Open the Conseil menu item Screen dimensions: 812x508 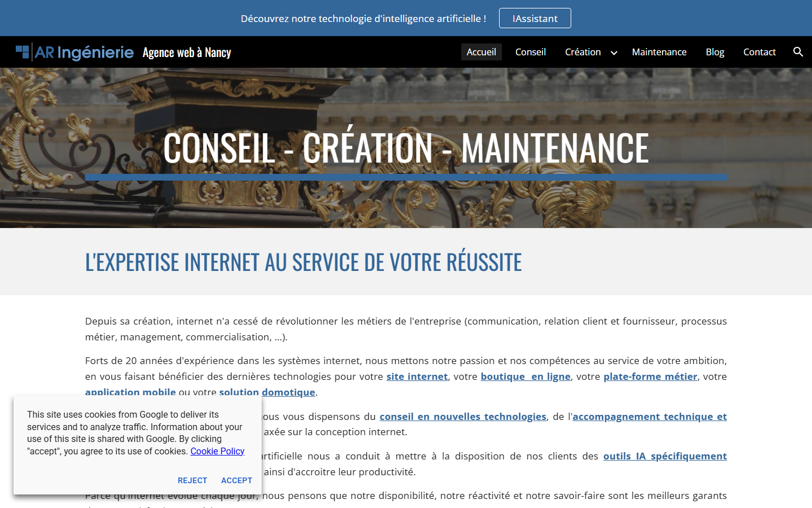pos(531,52)
